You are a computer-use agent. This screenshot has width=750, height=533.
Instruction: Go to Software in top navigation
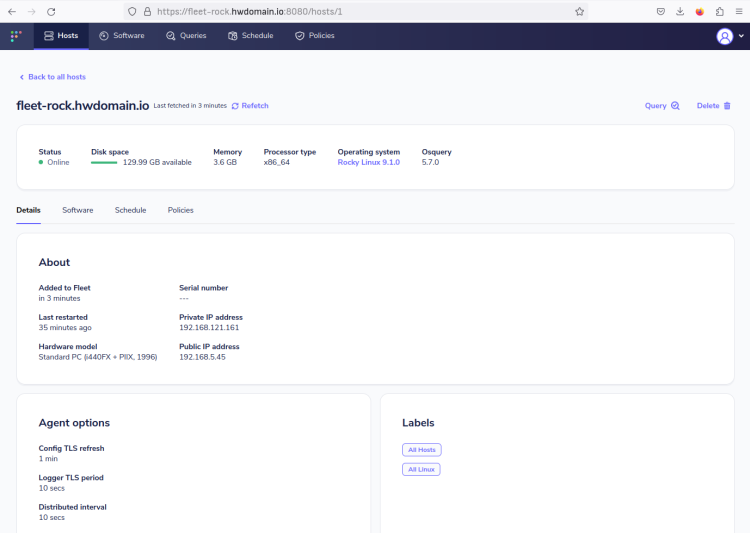pos(121,36)
